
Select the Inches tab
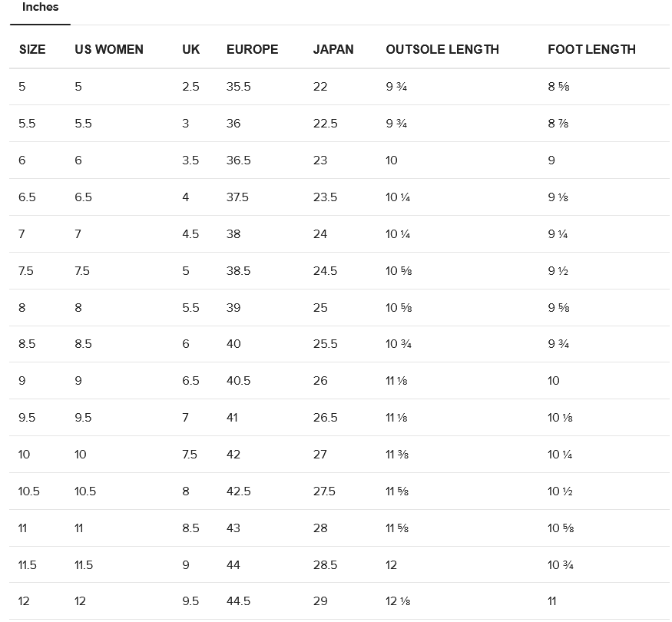click(x=40, y=8)
